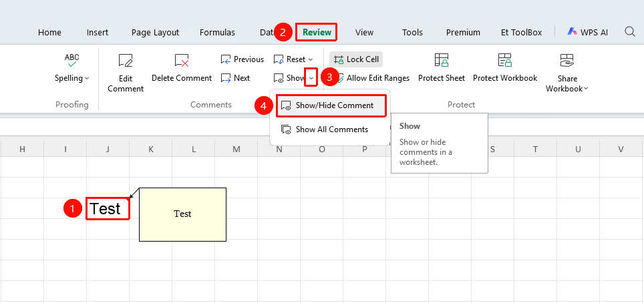Open the Page Layout tab
Screen dimensions: 644x303
coord(155,33)
